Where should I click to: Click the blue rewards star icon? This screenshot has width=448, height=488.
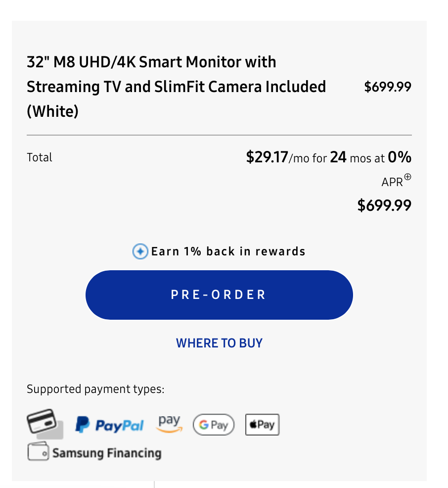coord(140,251)
